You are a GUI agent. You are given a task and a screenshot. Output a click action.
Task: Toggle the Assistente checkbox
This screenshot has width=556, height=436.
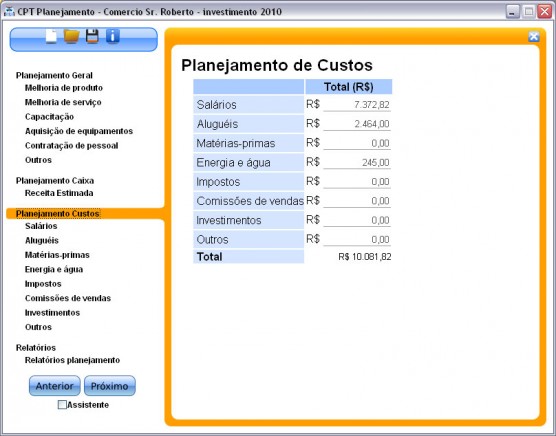click(62, 404)
